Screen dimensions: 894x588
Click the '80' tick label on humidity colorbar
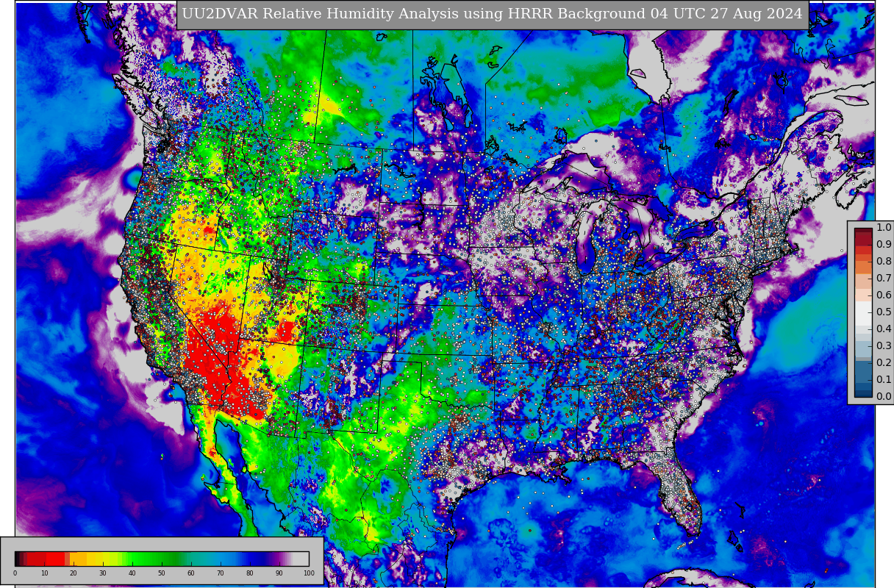pyautogui.click(x=250, y=573)
